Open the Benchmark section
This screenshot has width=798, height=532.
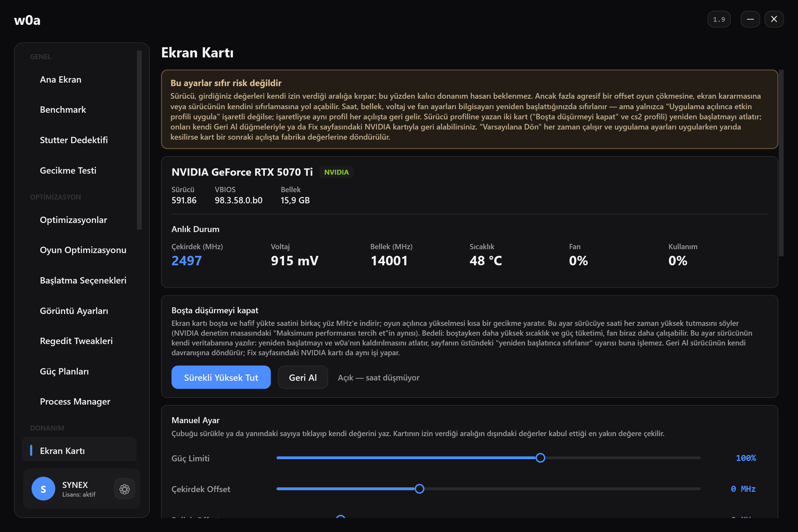pyautogui.click(x=79, y=110)
